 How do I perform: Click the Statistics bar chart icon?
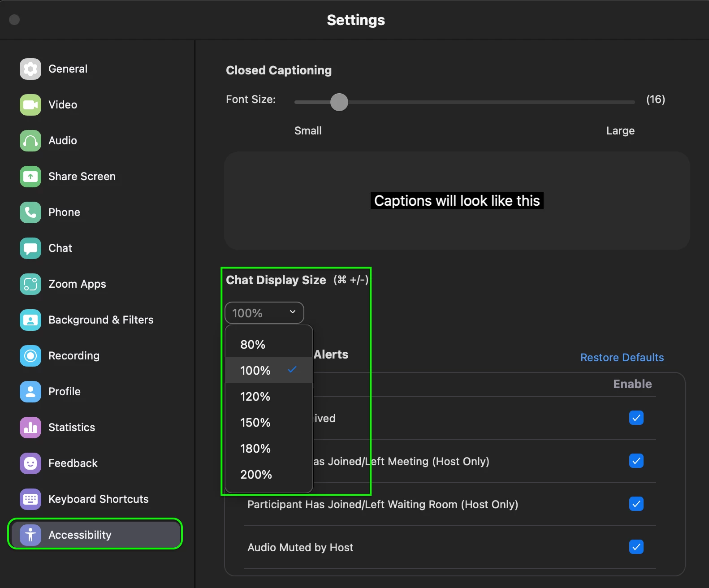(x=30, y=428)
